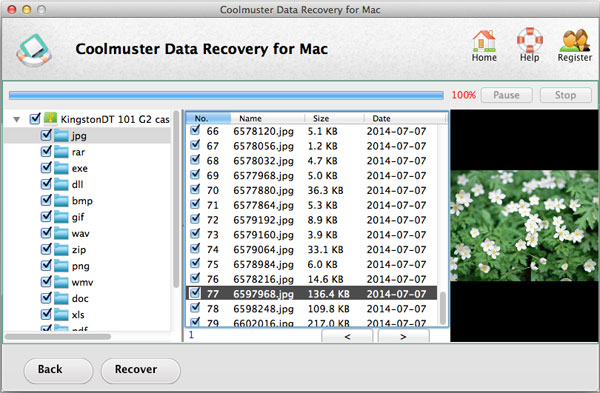Open the Register users icon
The height and width of the screenshot is (393, 600).
[574, 41]
